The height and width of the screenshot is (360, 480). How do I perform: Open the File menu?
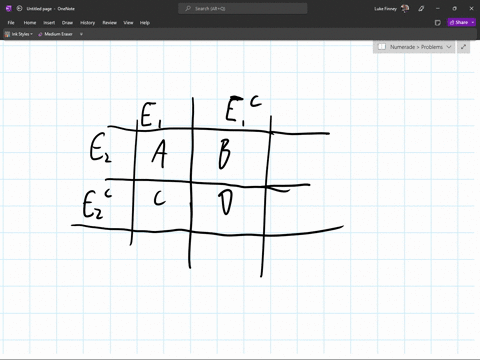[x=11, y=23]
